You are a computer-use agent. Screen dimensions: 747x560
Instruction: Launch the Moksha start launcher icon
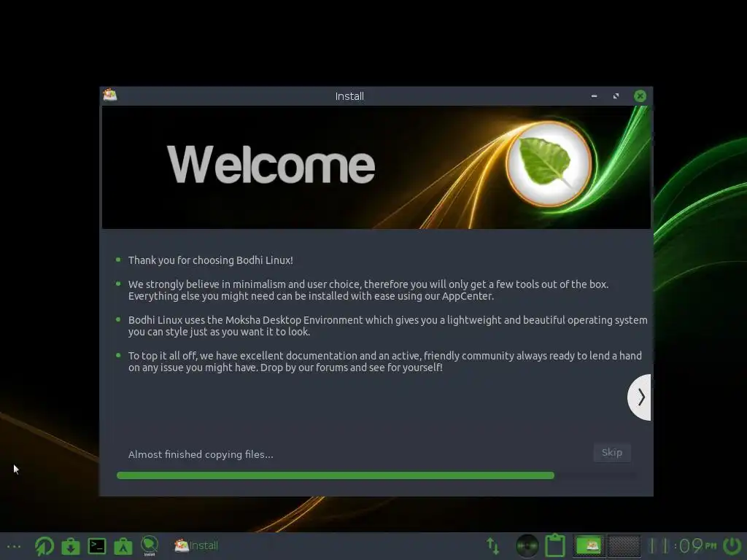(x=44, y=545)
